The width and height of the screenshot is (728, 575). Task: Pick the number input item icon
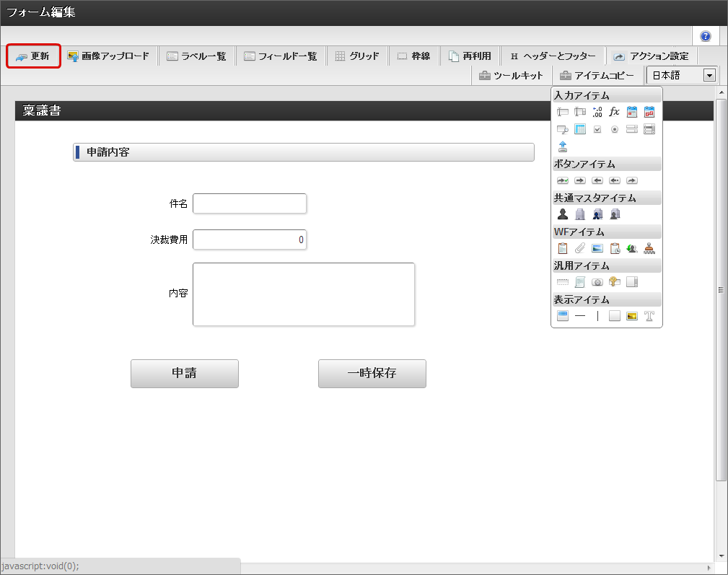point(597,112)
